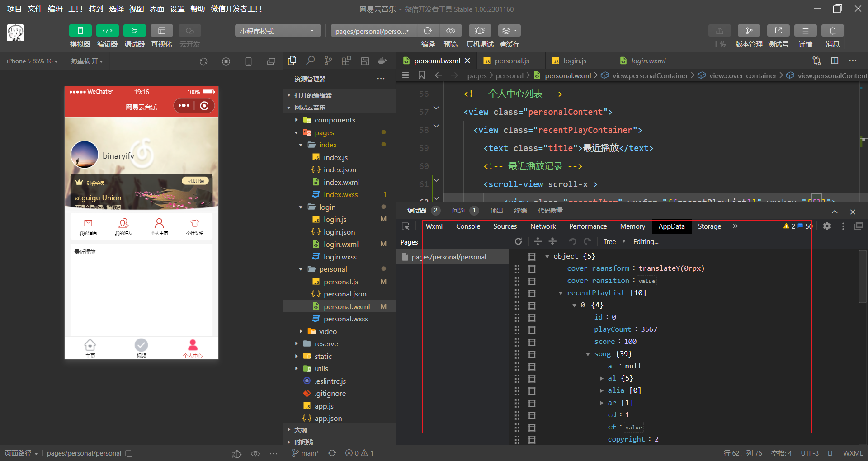Click the simulator stop record icon
This screenshot has height=461, width=868.
pos(226,61)
